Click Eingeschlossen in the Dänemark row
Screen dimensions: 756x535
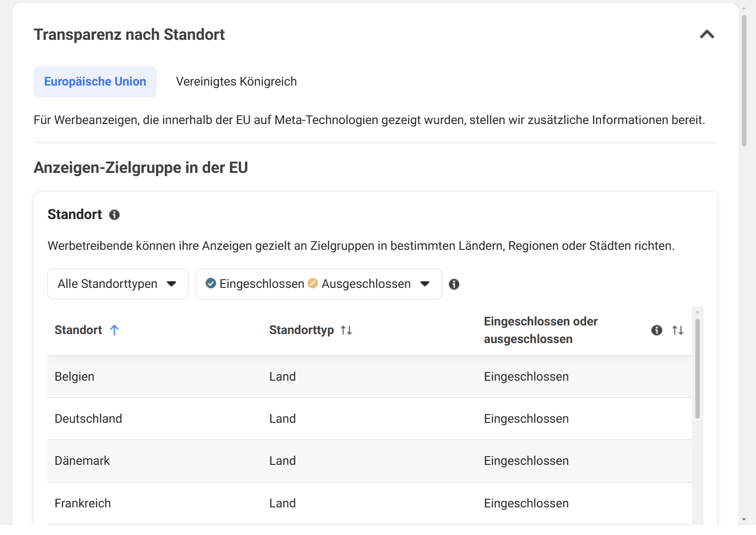(x=526, y=461)
